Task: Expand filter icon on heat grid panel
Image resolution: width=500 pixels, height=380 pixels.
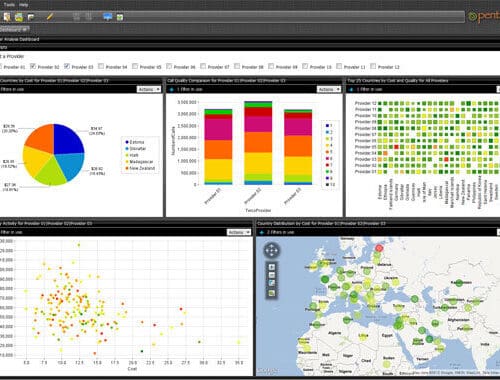Action: point(351,89)
